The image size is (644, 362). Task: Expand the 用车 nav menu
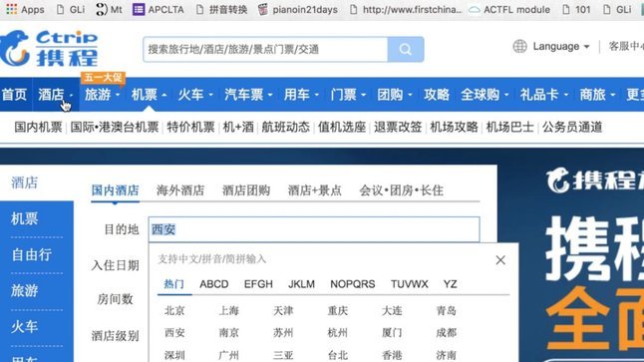(x=301, y=95)
